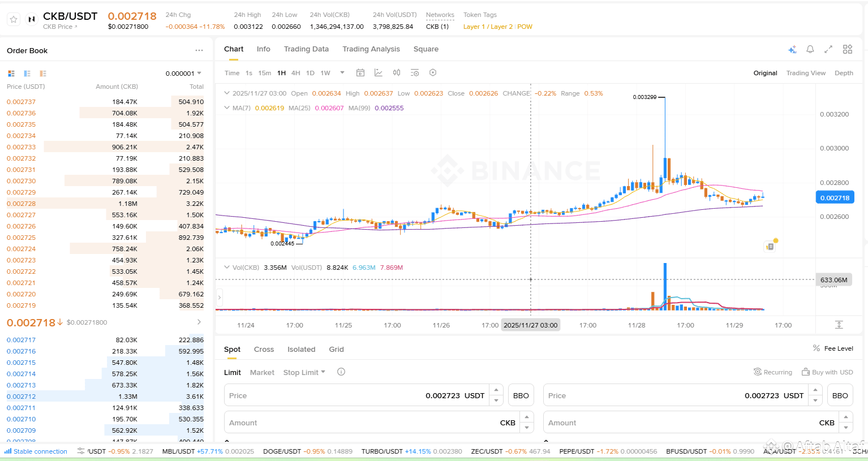The image size is (868, 461).
Task: Open chart display settings list icon
Action: point(415,72)
